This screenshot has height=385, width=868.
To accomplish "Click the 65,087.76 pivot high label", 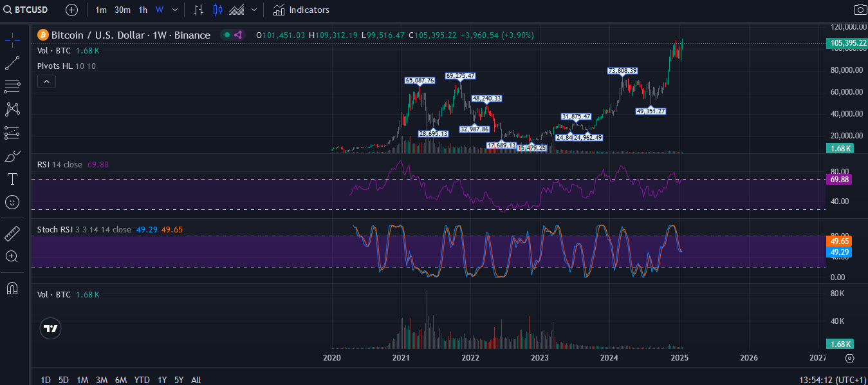I will (x=420, y=80).
